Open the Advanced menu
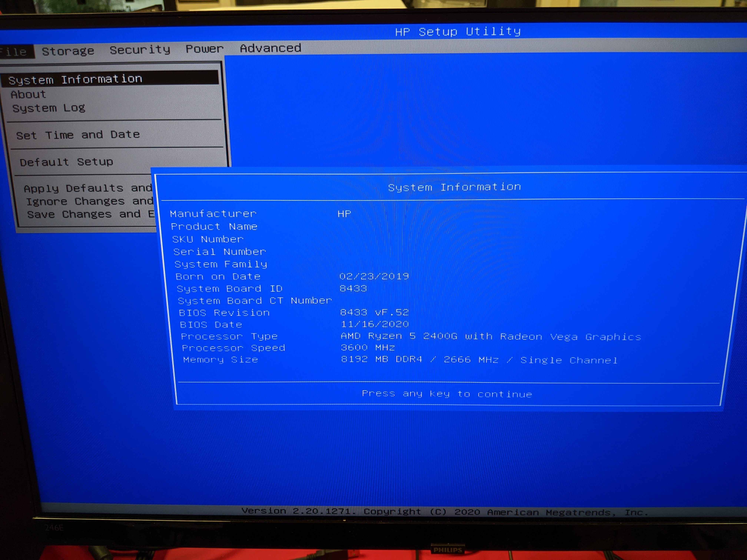This screenshot has width=747, height=560. pyautogui.click(x=270, y=48)
